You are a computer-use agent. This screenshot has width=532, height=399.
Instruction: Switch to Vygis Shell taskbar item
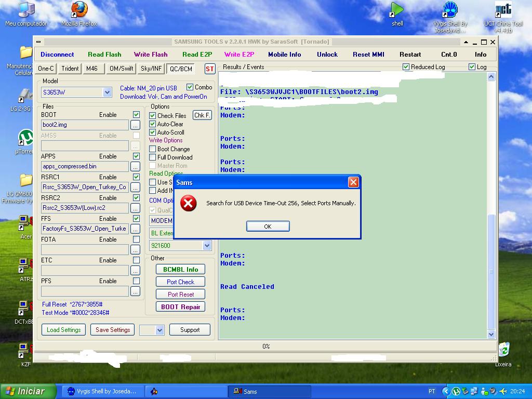[x=102, y=391]
